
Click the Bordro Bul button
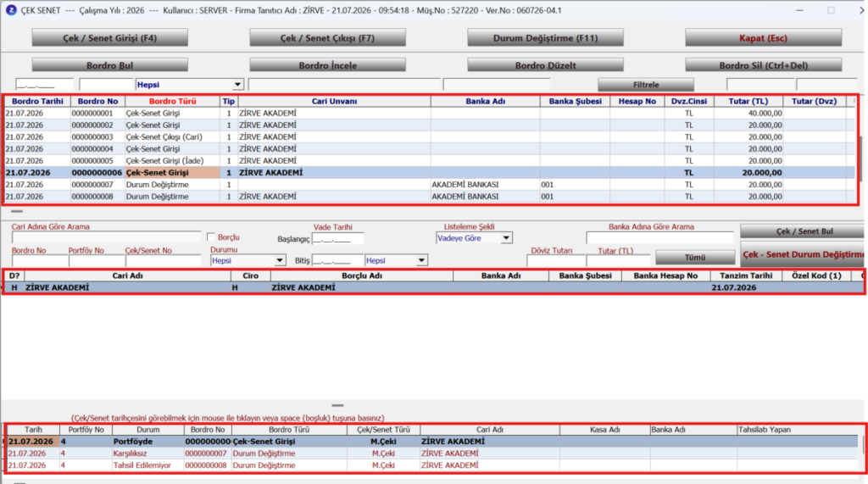pos(109,64)
